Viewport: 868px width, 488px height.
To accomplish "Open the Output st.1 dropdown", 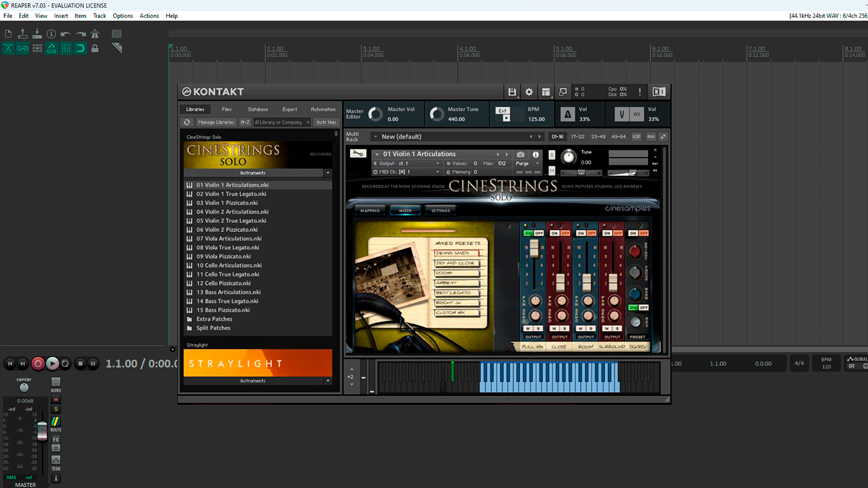I will pyautogui.click(x=407, y=163).
